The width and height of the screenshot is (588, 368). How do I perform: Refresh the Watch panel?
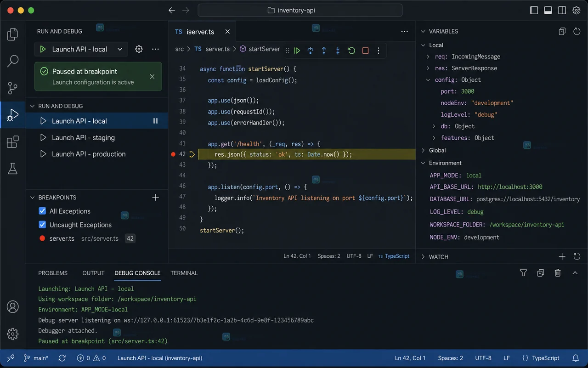577,256
